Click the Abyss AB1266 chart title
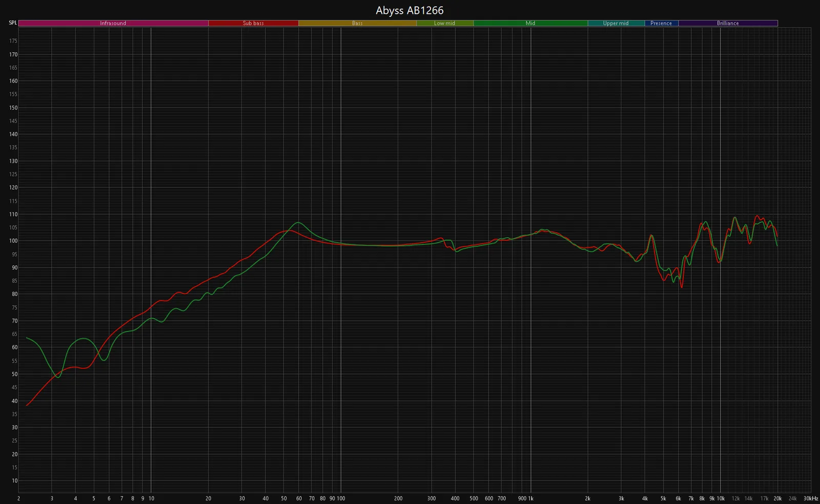 coord(409,10)
